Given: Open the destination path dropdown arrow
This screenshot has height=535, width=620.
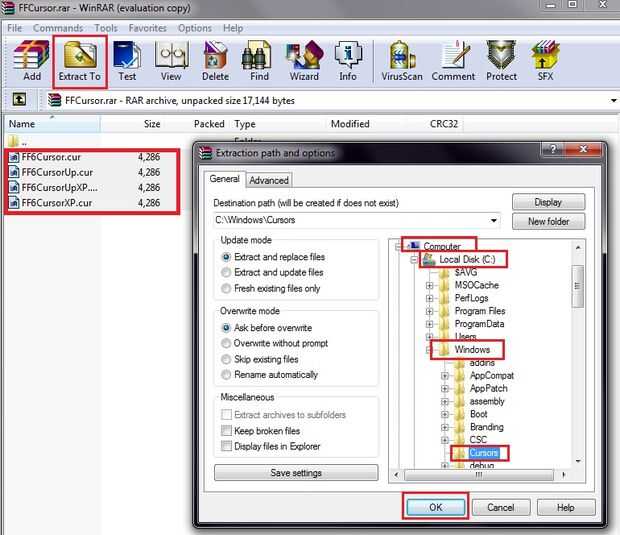Looking at the screenshot, I should 493,220.
